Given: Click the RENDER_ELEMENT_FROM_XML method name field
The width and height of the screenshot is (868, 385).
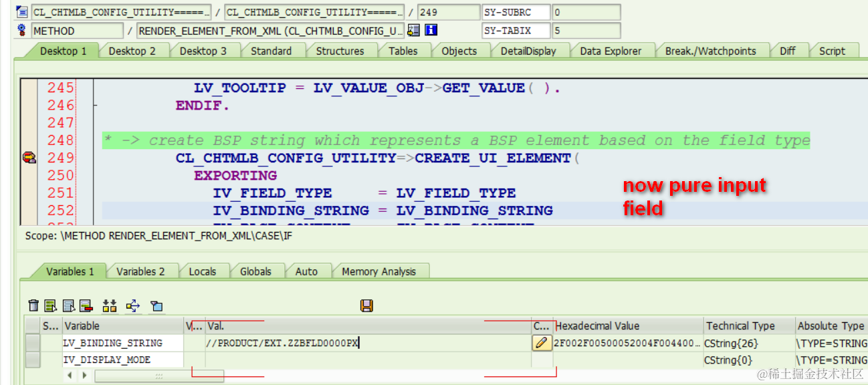Looking at the screenshot, I should (x=270, y=31).
